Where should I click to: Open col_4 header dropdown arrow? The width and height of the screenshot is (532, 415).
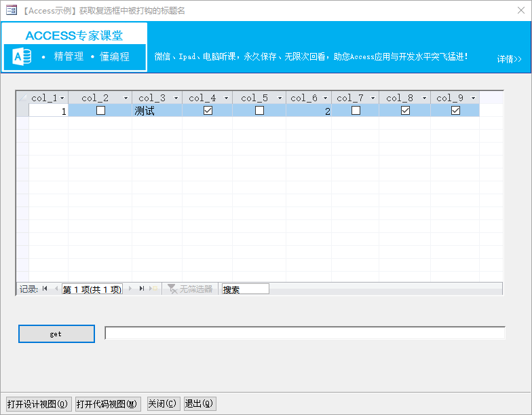point(227,98)
